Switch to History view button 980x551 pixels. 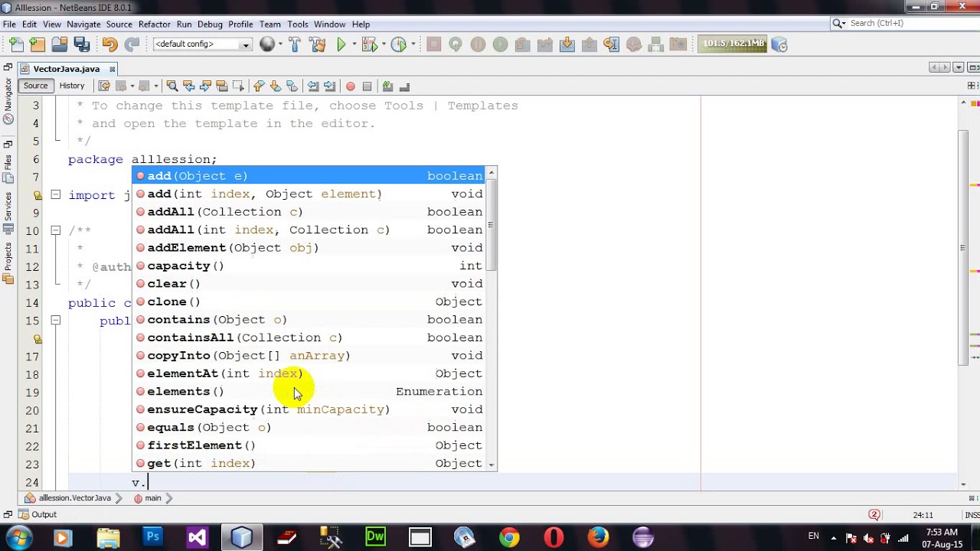pos(72,86)
